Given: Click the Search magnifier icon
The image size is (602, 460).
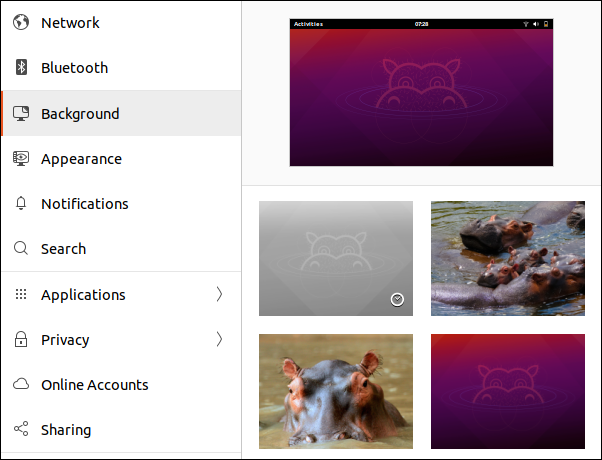Looking at the screenshot, I should [20, 249].
